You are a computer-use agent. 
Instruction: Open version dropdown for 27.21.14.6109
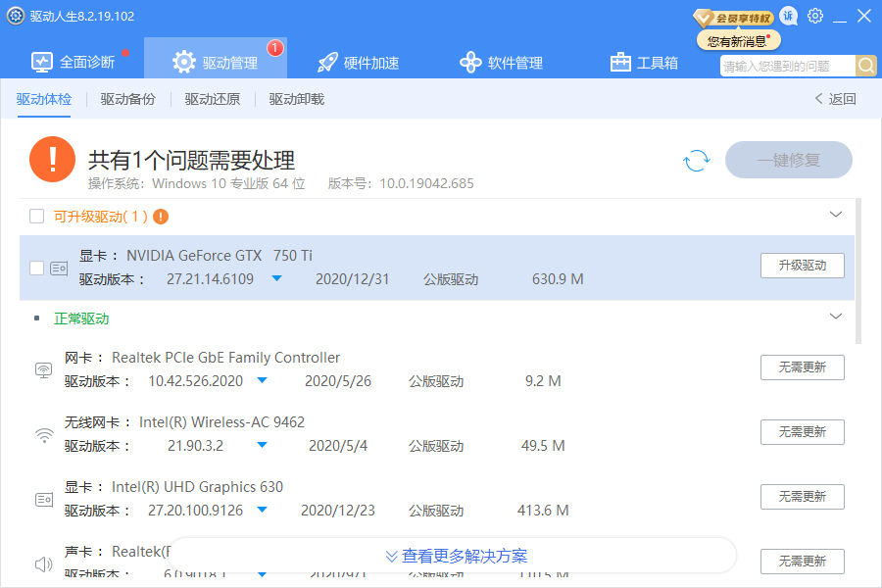pos(276,278)
